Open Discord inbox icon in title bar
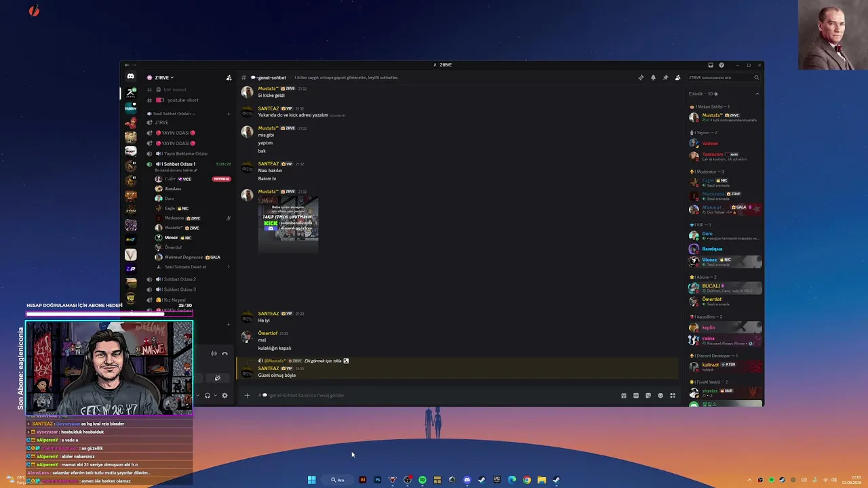 [711, 65]
